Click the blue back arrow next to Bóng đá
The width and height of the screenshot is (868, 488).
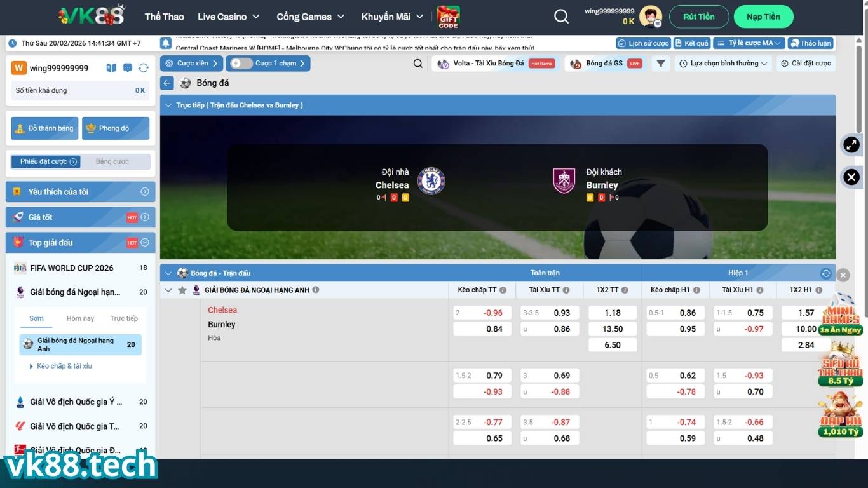[167, 83]
